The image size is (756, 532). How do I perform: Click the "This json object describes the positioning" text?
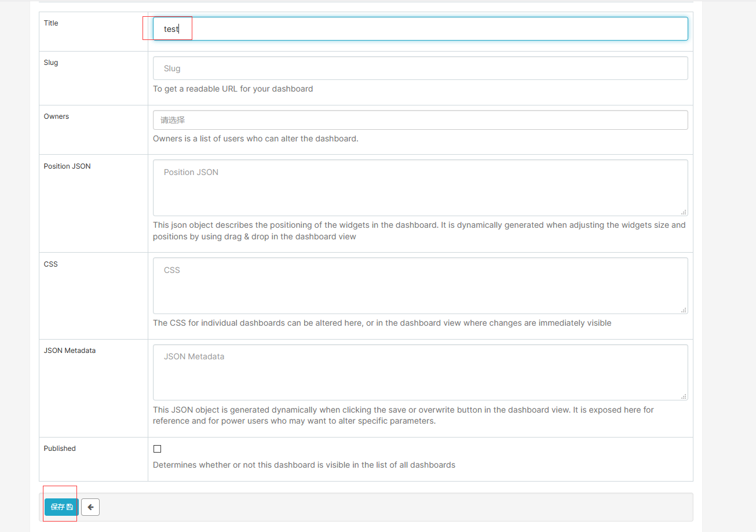[x=419, y=231]
